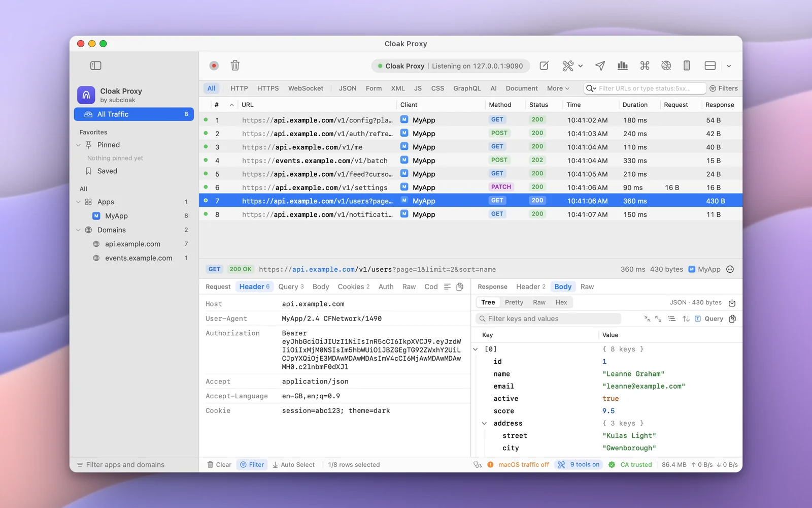Click the Filter keys and values field
The image size is (812, 508).
pyautogui.click(x=549, y=319)
